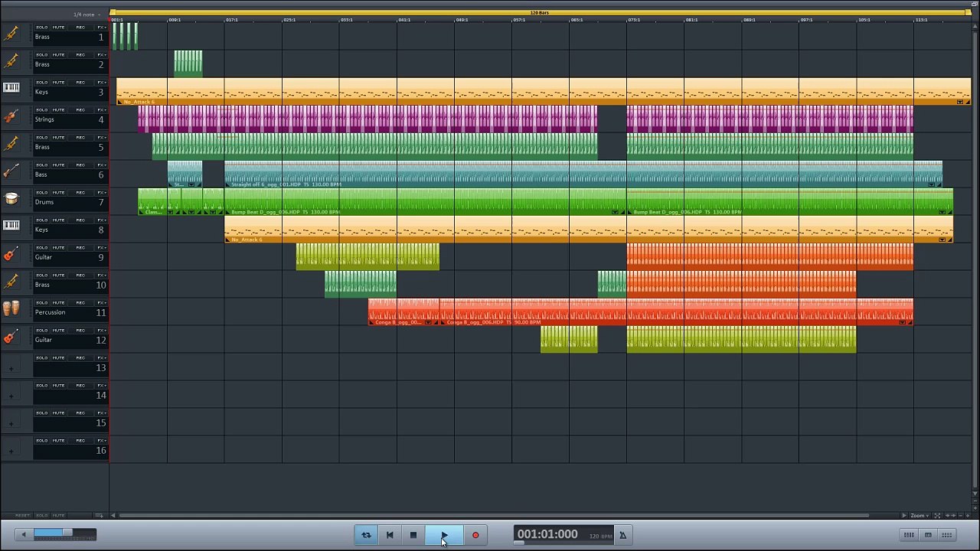The image size is (980, 551).
Task: Click the trumpet icon on Brass track 10
Action: coord(11,282)
